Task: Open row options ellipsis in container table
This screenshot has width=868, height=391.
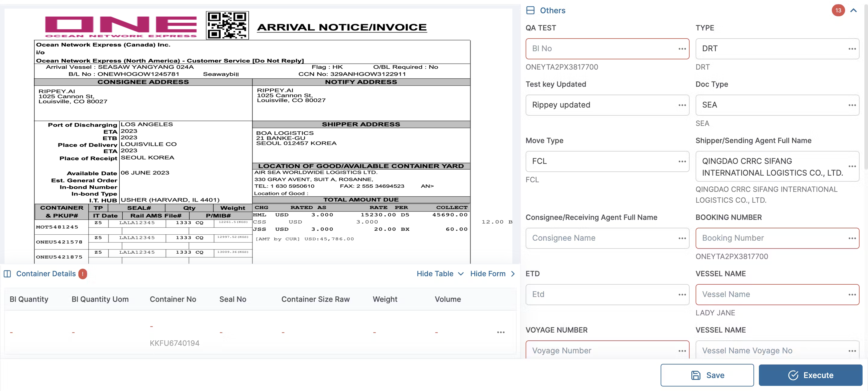Action: coord(501,332)
